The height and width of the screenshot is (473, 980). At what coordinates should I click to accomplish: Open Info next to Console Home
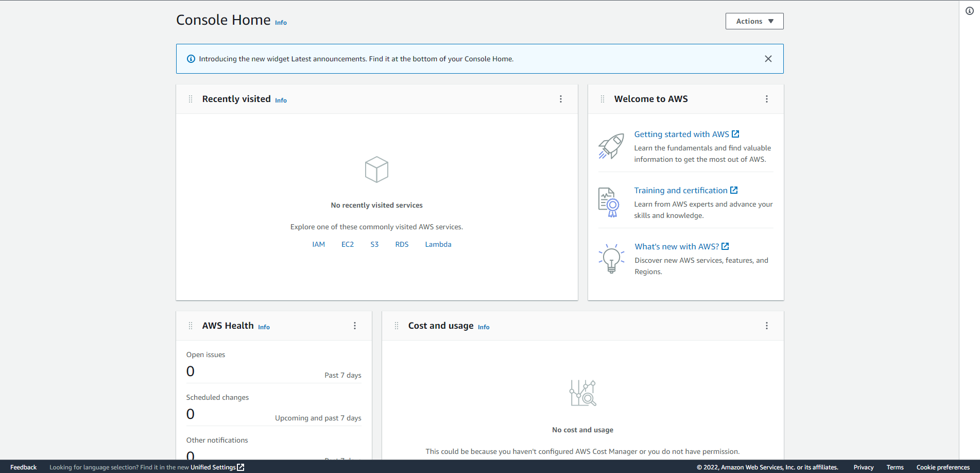click(x=281, y=23)
